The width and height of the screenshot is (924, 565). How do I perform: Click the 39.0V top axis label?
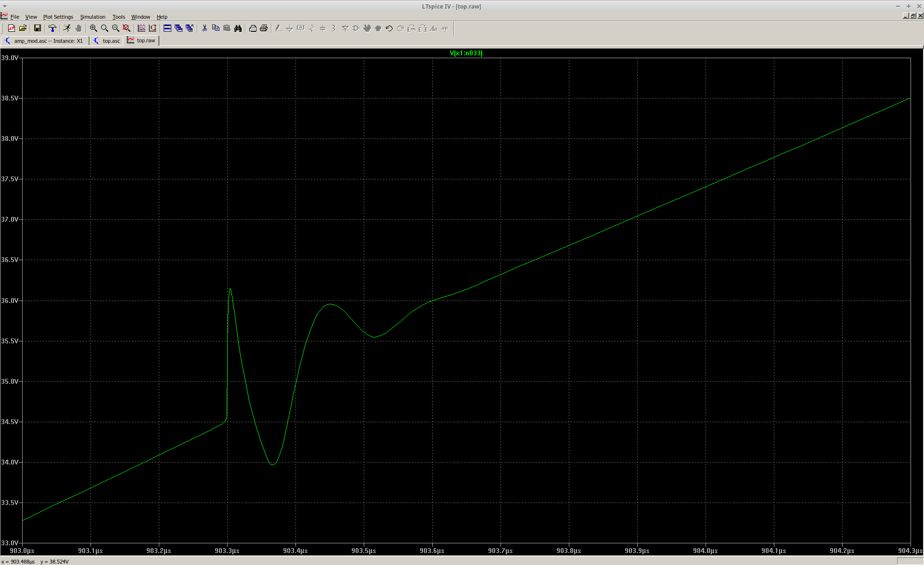click(10, 58)
